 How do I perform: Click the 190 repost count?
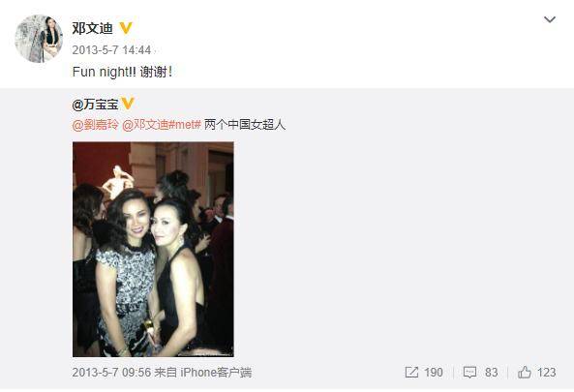pos(434,373)
